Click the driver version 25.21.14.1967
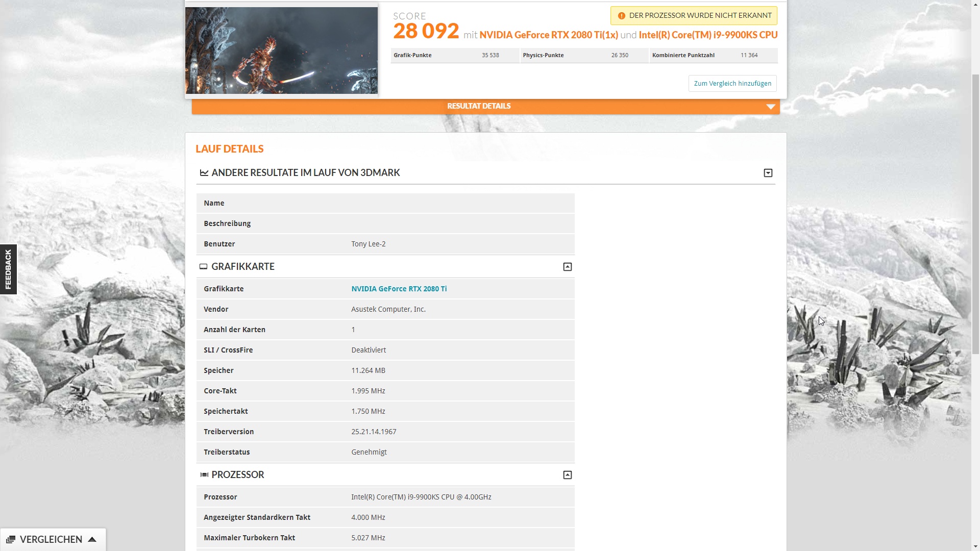 click(x=374, y=432)
